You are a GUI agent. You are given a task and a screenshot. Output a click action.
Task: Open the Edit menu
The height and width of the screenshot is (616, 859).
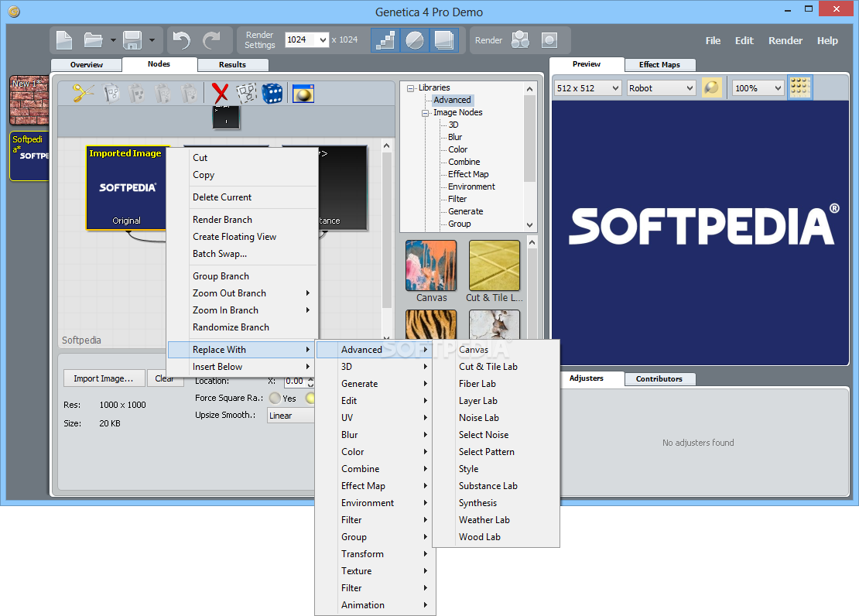tap(744, 40)
